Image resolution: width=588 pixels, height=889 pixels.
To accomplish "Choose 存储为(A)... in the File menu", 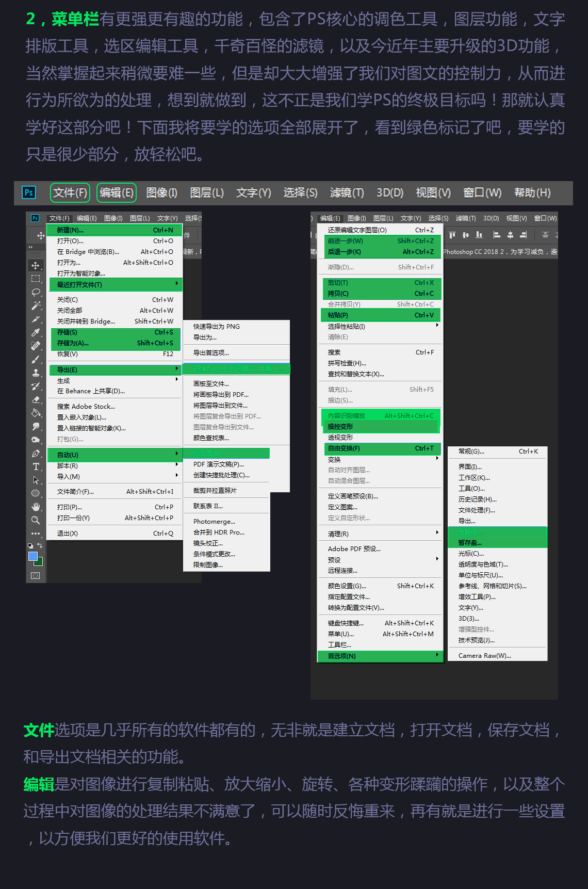I will pos(115,343).
